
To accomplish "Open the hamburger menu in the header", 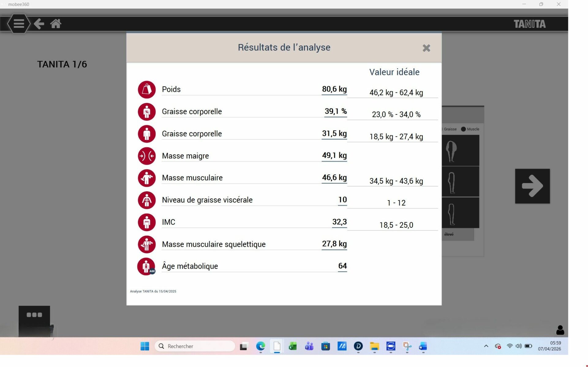I will coord(19,24).
